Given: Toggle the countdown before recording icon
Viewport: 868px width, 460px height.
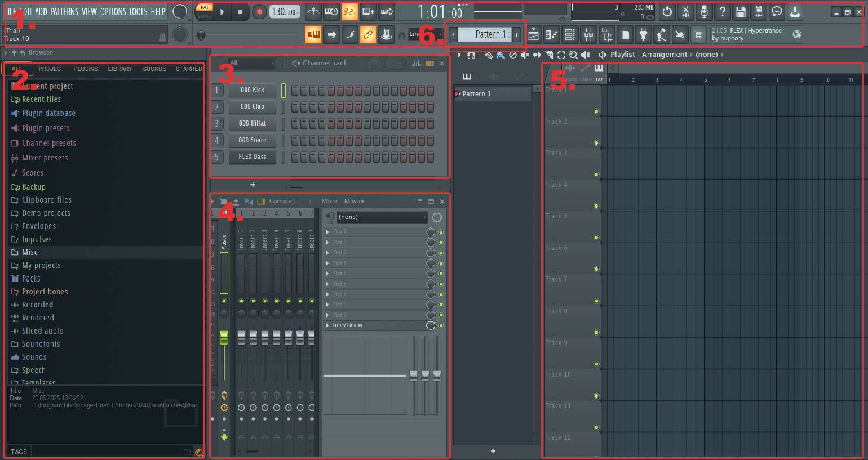Looking at the screenshot, I should click(x=349, y=11).
